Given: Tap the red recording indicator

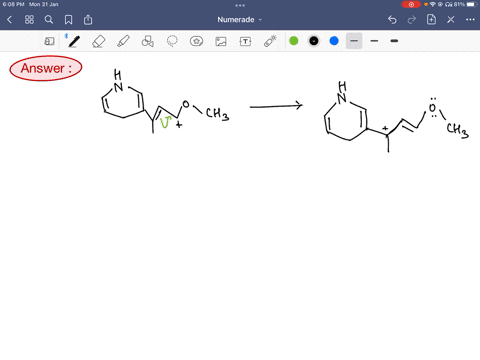Looking at the screenshot, I should click(x=411, y=4).
